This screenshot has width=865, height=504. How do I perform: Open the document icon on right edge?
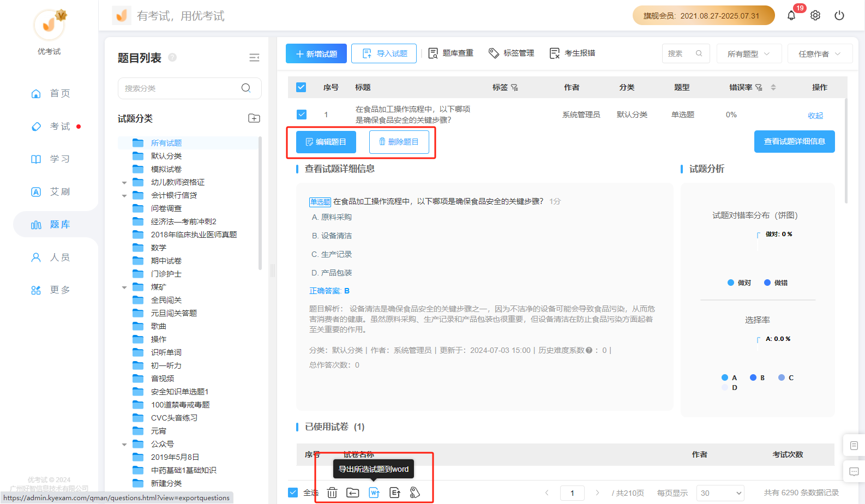pyautogui.click(x=854, y=446)
